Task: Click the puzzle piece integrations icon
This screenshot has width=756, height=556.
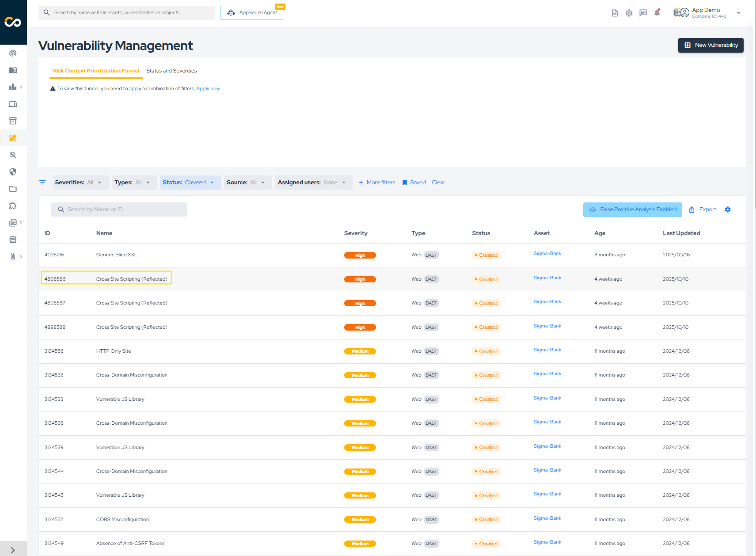Action: pyautogui.click(x=13, y=206)
